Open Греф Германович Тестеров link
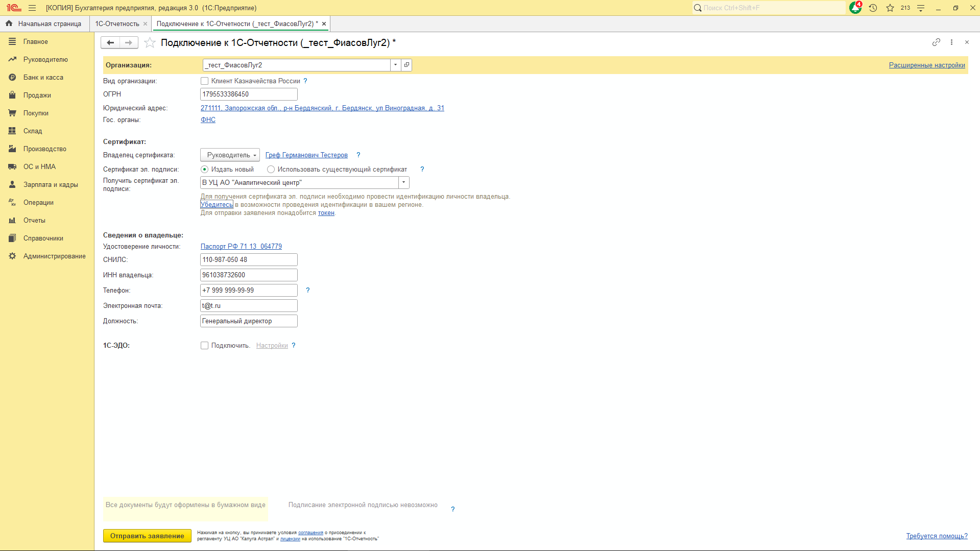 pyautogui.click(x=306, y=155)
